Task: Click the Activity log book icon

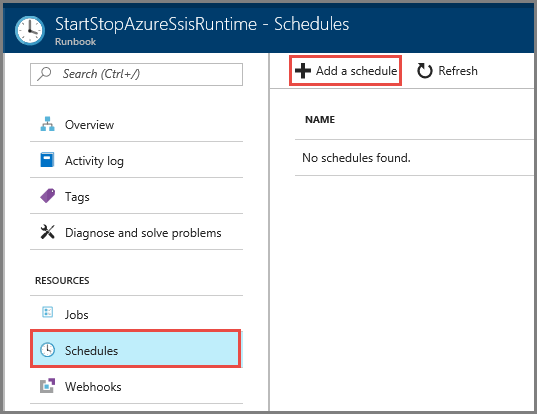Action: pyautogui.click(x=47, y=160)
